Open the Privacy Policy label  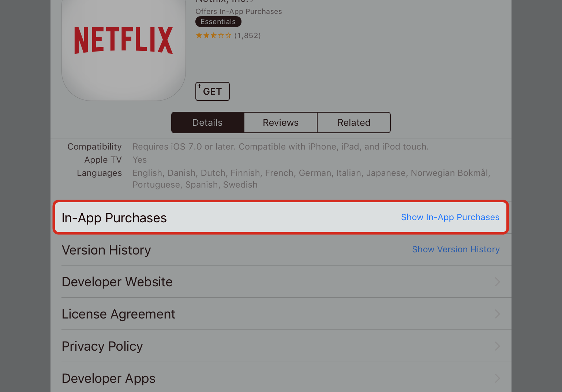pos(102,346)
